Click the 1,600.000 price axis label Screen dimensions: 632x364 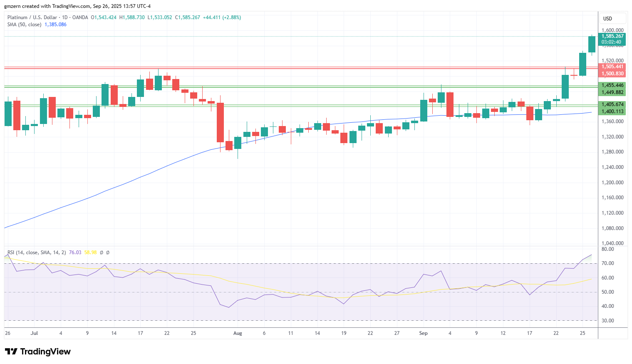point(612,30)
